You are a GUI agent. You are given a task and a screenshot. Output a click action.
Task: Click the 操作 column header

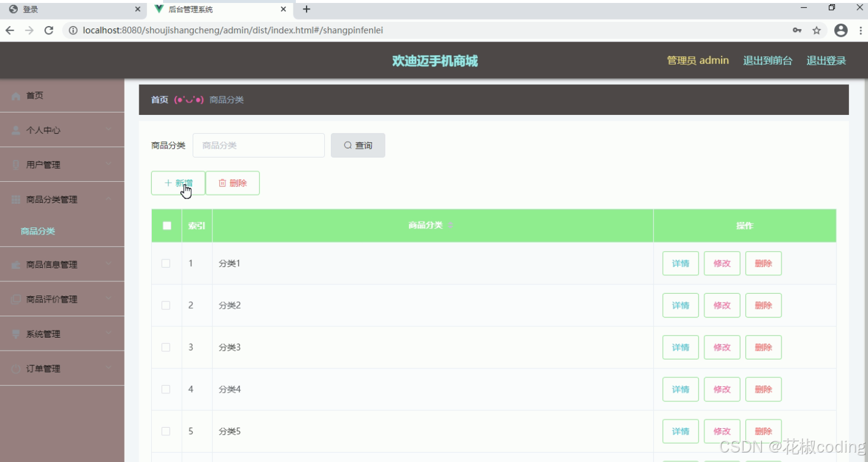pyautogui.click(x=745, y=226)
